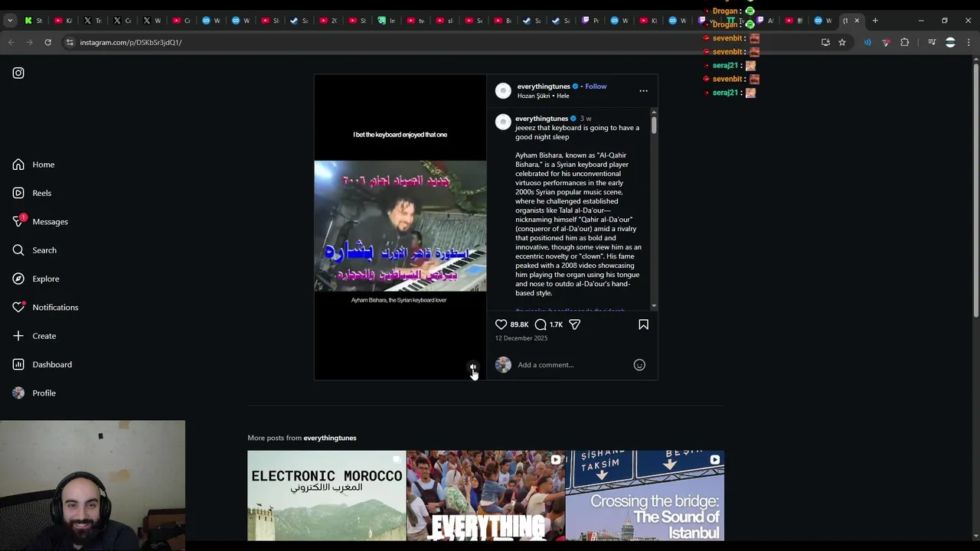Open the Electronic Morocco post thumbnail
980x551 pixels.
(x=326, y=496)
